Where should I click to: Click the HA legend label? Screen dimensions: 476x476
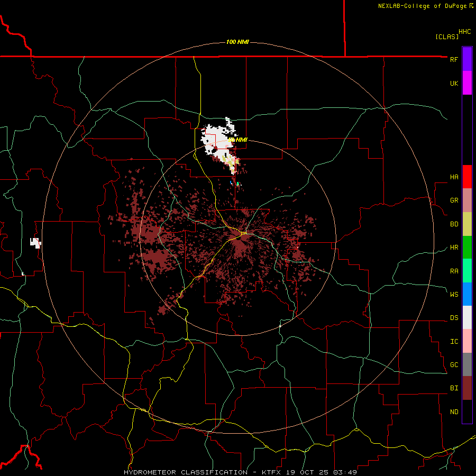pos(454,177)
